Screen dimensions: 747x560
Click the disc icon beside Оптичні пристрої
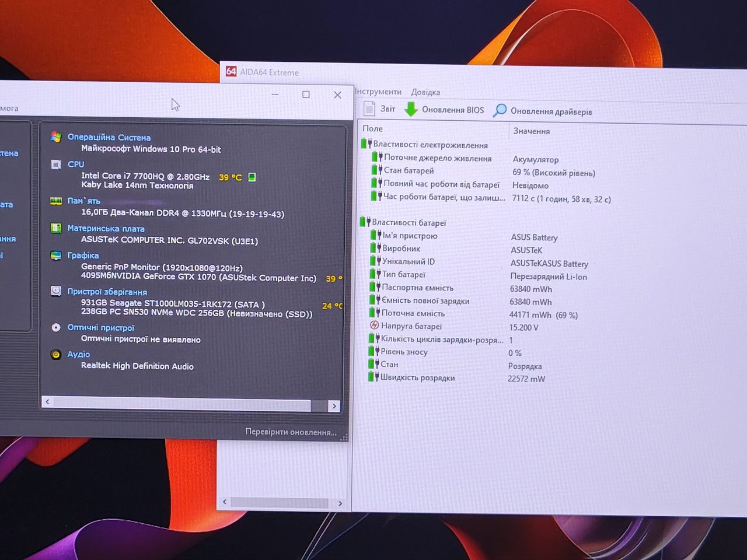click(56, 327)
